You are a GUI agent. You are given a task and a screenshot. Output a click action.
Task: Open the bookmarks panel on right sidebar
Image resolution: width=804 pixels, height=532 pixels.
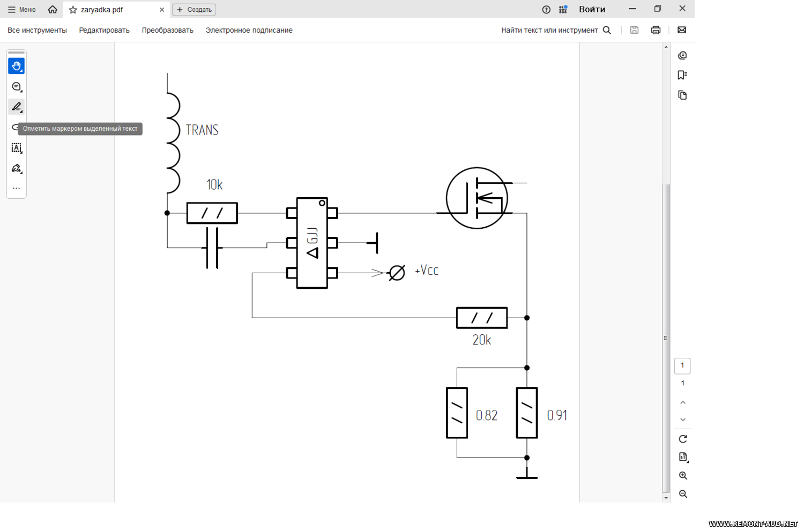click(682, 75)
